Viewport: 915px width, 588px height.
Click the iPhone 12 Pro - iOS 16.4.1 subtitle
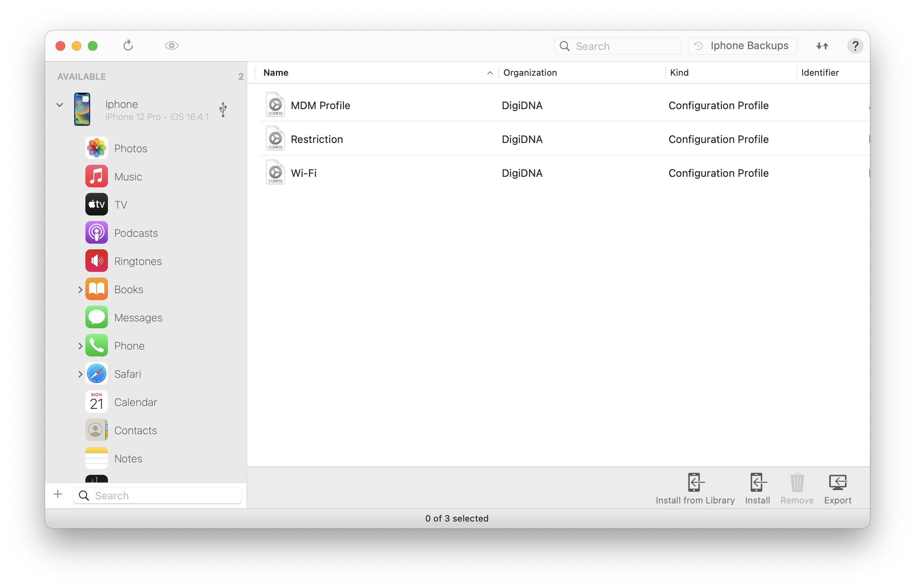click(x=157, y=117)
